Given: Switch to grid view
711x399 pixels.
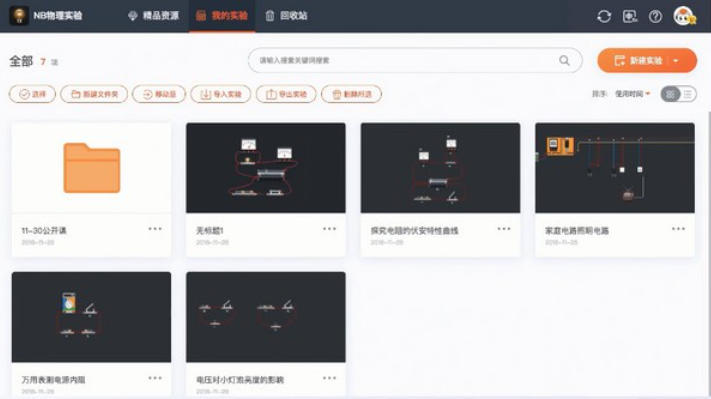Looking at the screenshot, I should click(x=670, y=94).
